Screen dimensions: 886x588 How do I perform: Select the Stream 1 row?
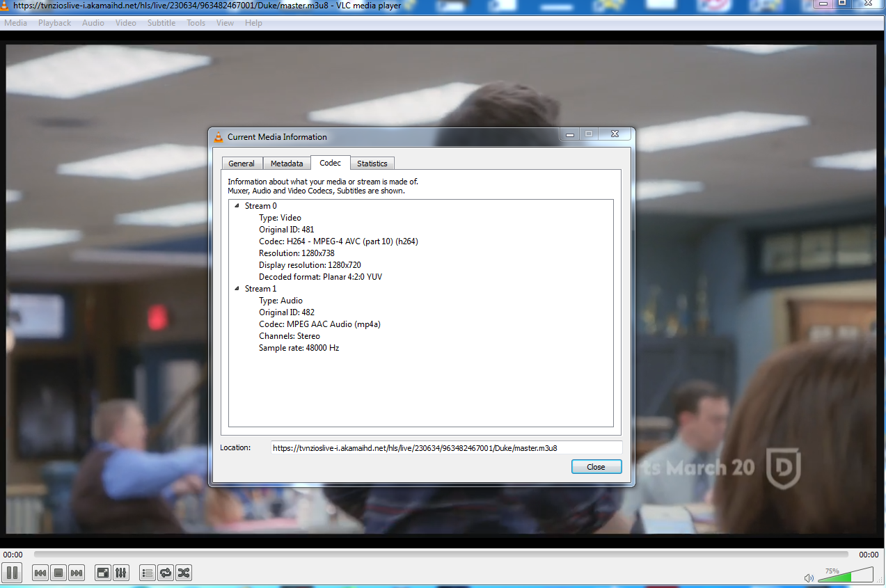click(x=260, y=289)
